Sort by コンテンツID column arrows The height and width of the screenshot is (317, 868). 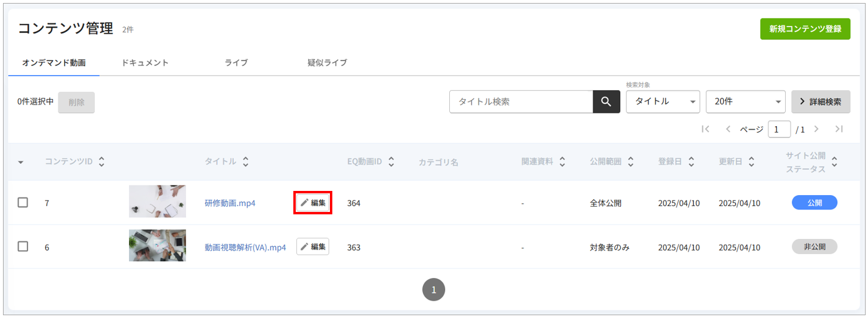(x=101, y=162)
